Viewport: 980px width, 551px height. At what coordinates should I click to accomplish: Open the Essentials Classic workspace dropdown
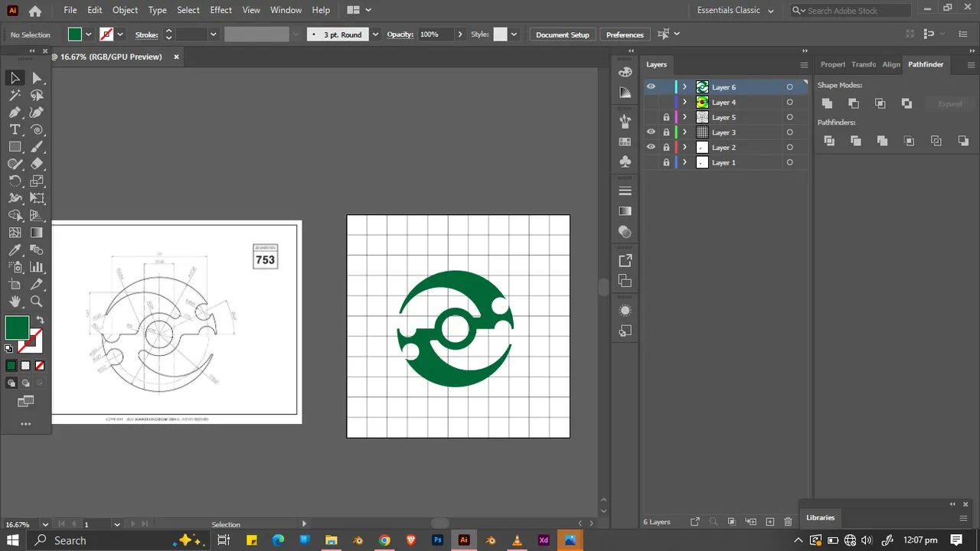736,11
